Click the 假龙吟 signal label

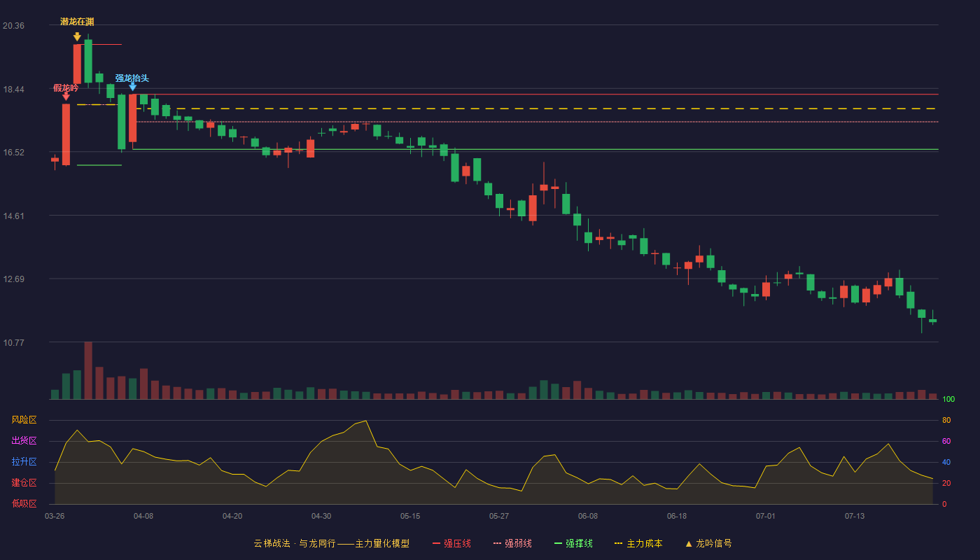66,87
